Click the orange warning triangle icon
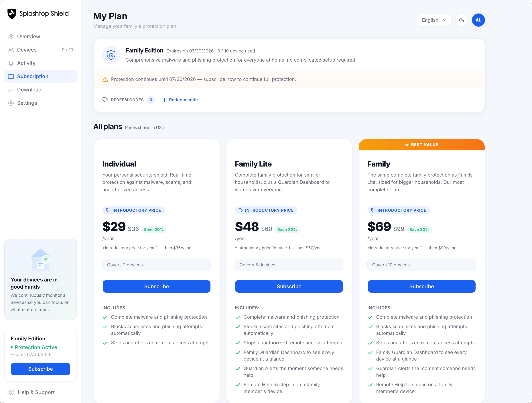The image size is (532, 403). coord(105,79)
